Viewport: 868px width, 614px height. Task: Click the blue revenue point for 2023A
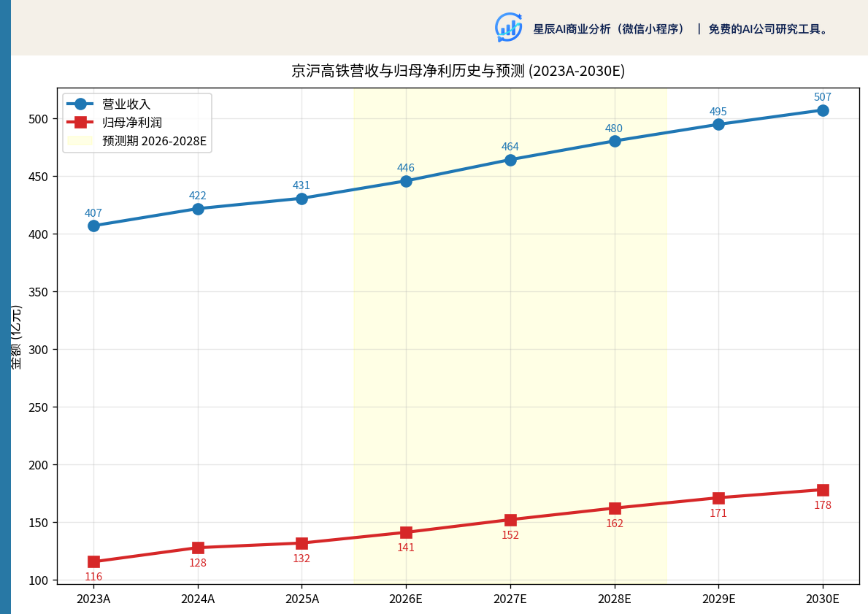click(x=93, y=226)
